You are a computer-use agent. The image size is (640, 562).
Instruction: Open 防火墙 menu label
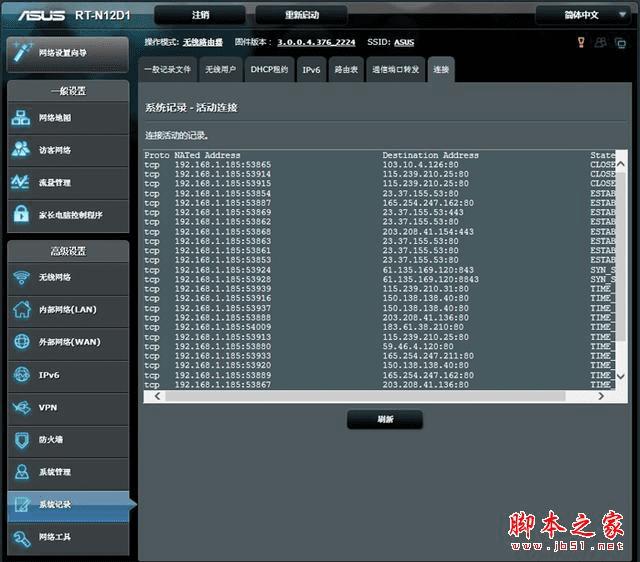[51, 440]
